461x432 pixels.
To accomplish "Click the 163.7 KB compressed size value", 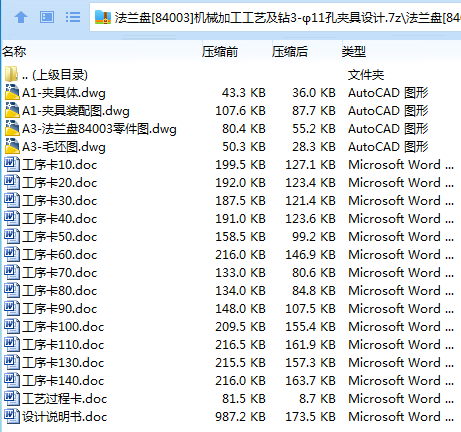I will click(x=310, y=381).
